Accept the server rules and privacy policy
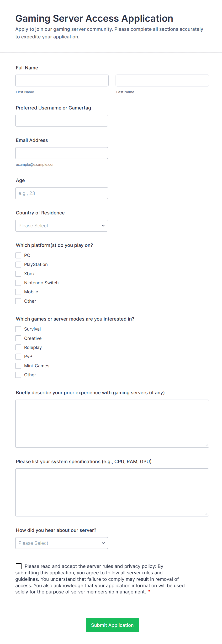 pyautogui.click(x=19, y=566)
